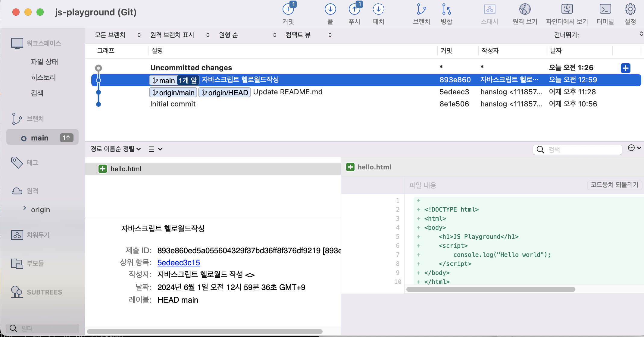Open the 원격 브랜치 표시 dropdown

coord(180,35)
